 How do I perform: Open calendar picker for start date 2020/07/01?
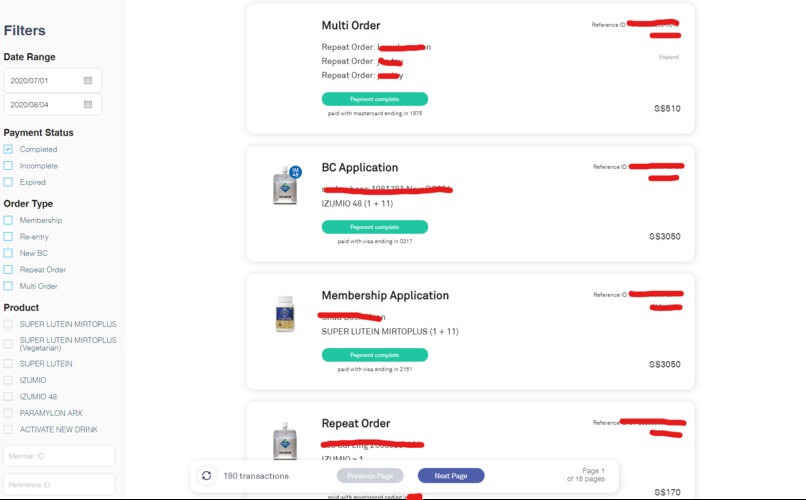[88, 80]
